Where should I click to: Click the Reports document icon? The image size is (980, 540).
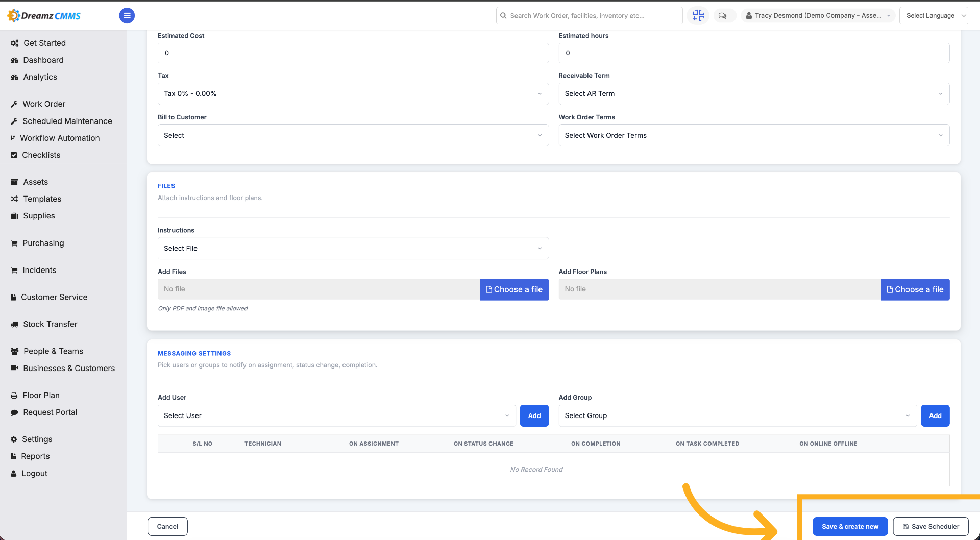coord(13,456)
